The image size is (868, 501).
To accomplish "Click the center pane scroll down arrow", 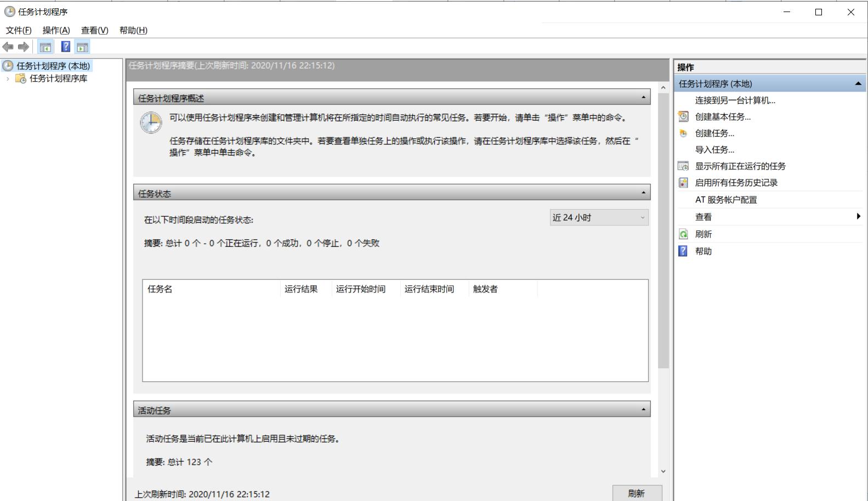I will [x=663, y=471].
